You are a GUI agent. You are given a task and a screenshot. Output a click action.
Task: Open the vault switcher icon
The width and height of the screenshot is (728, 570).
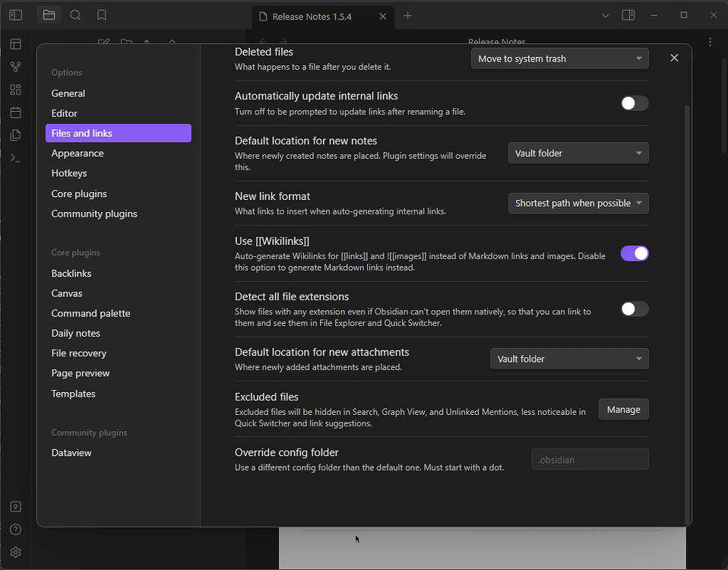pos(15,506)
